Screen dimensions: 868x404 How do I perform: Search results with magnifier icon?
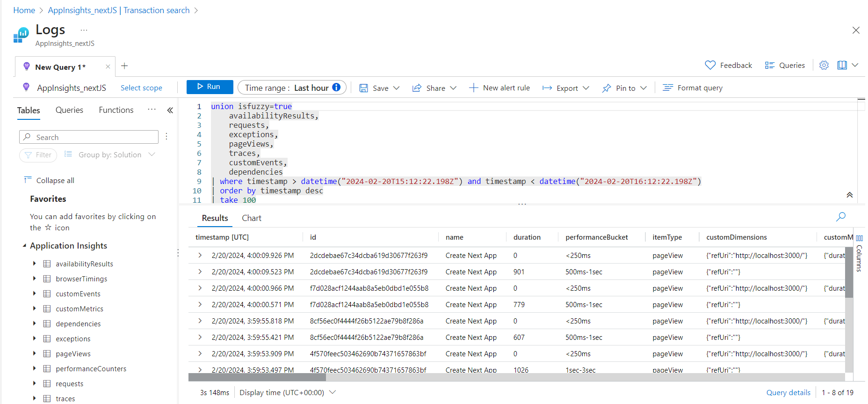841,216
